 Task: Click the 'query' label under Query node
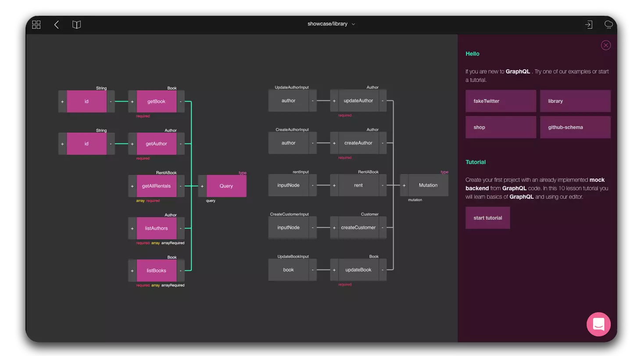tap(211, 201)
